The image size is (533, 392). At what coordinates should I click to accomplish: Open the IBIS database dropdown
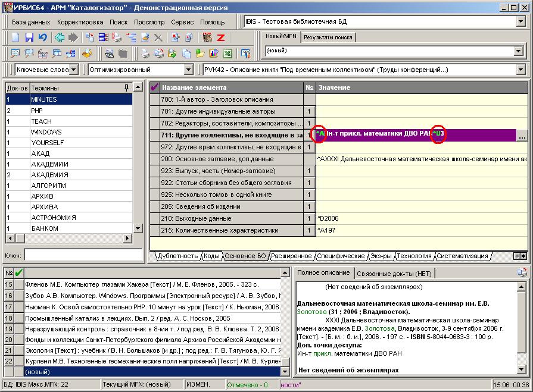[520, 22]
